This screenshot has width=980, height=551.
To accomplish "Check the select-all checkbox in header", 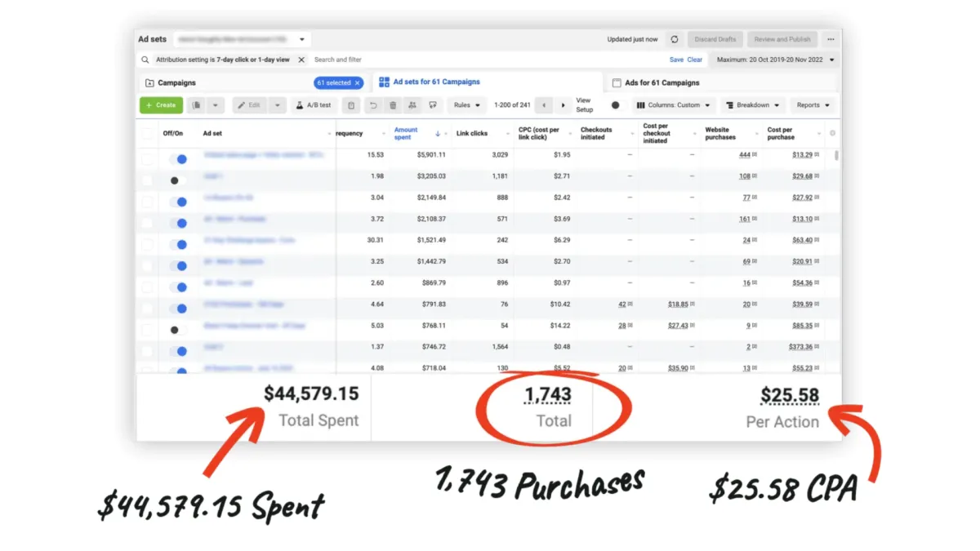I will 147,133.
